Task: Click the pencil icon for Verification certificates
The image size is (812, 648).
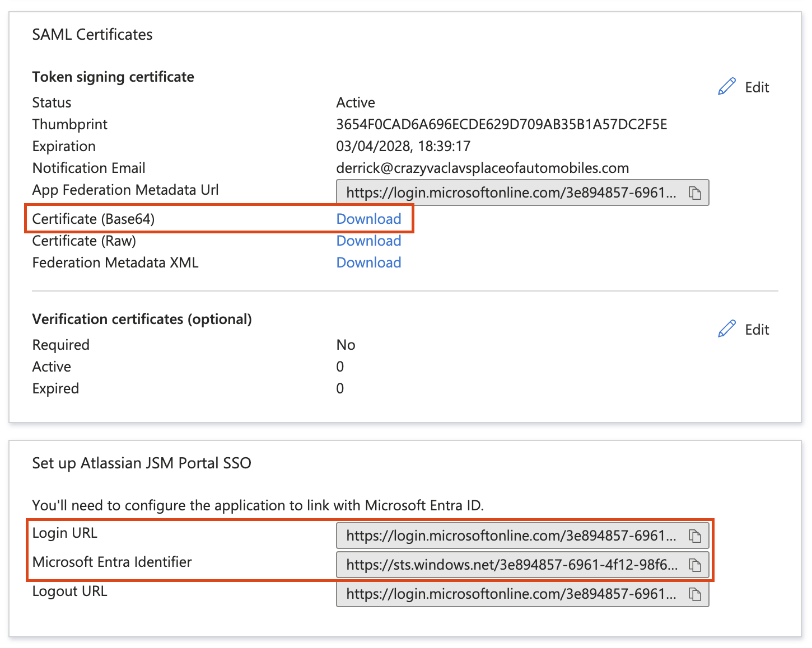Action: (x=726, y=329)
